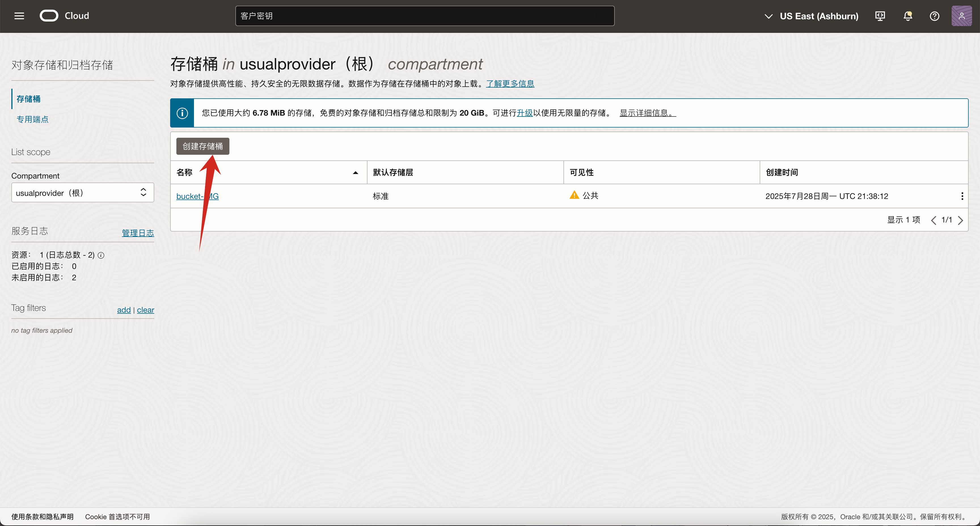Click inside the 客户密钥 search field
The image size is (980, 526).
[x=424, y=16]
